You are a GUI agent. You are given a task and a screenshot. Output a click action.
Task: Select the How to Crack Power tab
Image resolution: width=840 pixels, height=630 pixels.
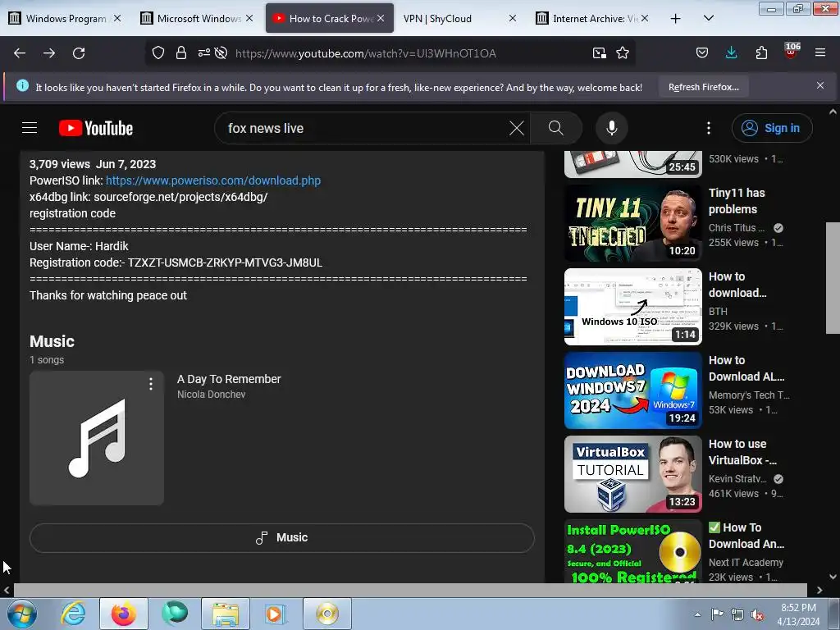tap(330, 19)
